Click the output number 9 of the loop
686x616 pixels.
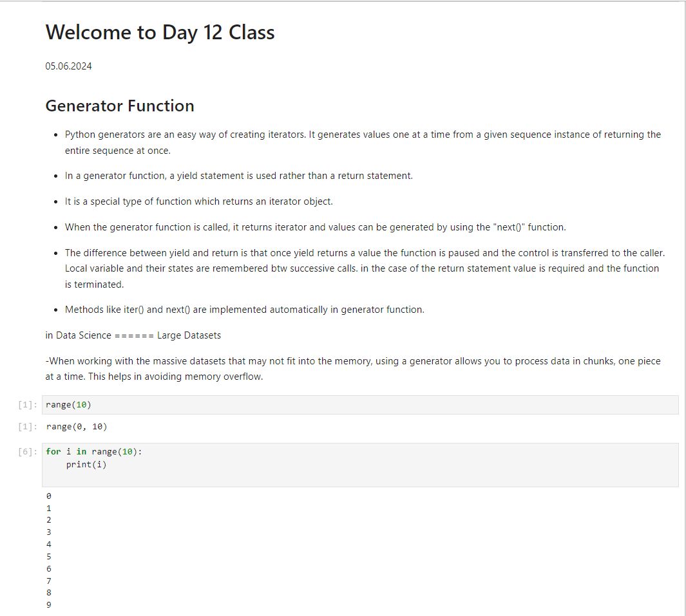point(48,604)
